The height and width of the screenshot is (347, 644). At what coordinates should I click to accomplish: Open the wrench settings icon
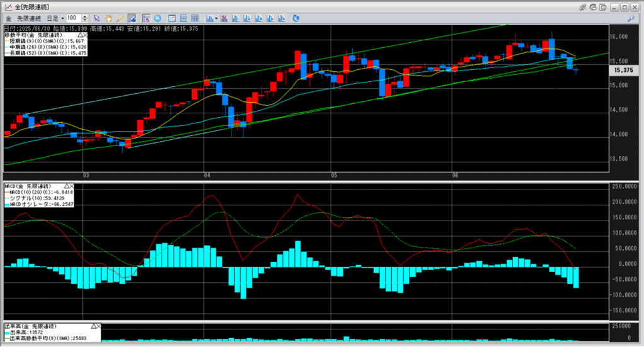point(631,18)
